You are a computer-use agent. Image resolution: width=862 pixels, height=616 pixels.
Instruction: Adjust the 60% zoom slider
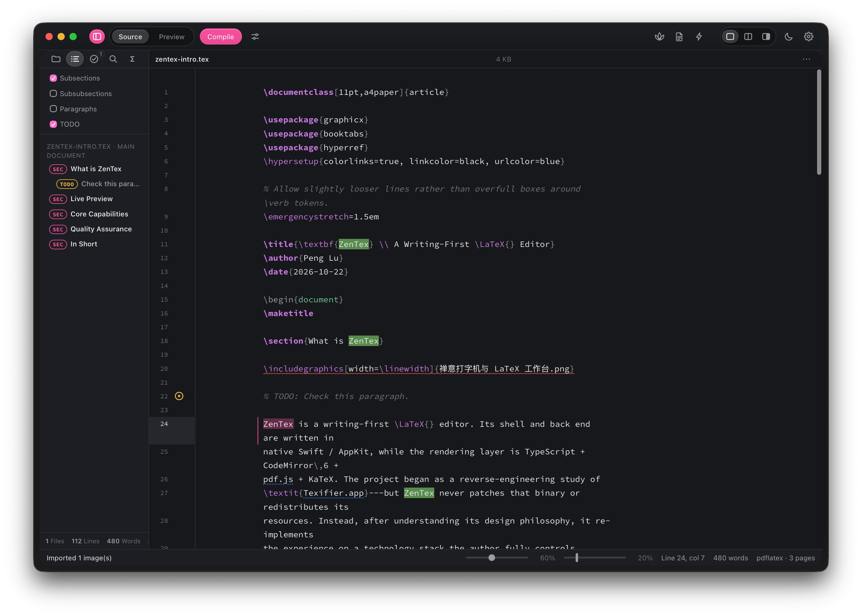(x=497, y=558)
